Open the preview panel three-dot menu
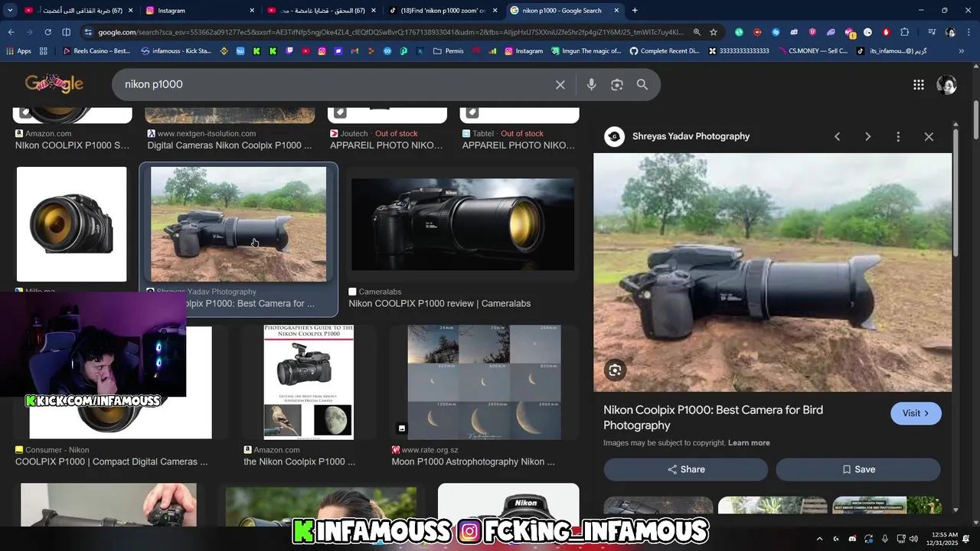Viewport: 980px width, 551px height. click(898, 136)
